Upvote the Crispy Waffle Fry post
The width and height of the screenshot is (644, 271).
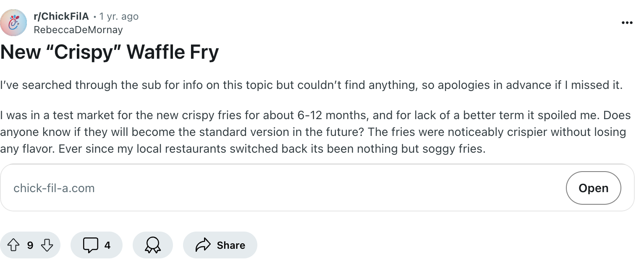click(14, 245)
